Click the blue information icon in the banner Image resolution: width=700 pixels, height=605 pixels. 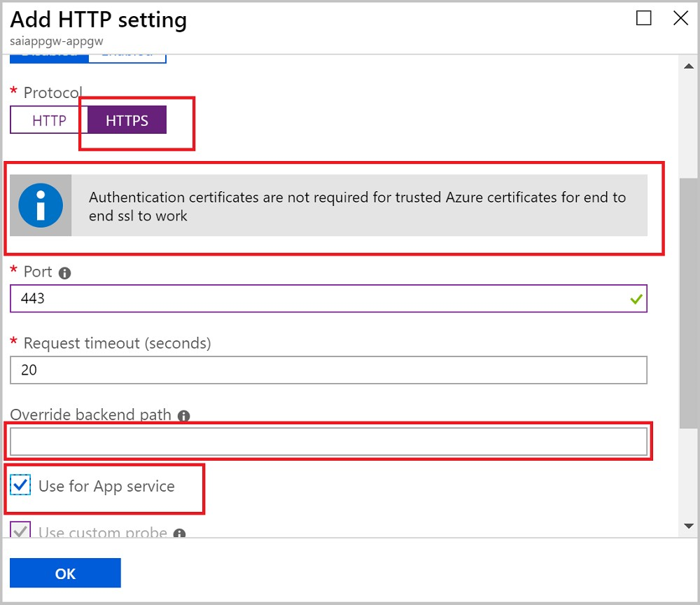(x=41, y=205)
